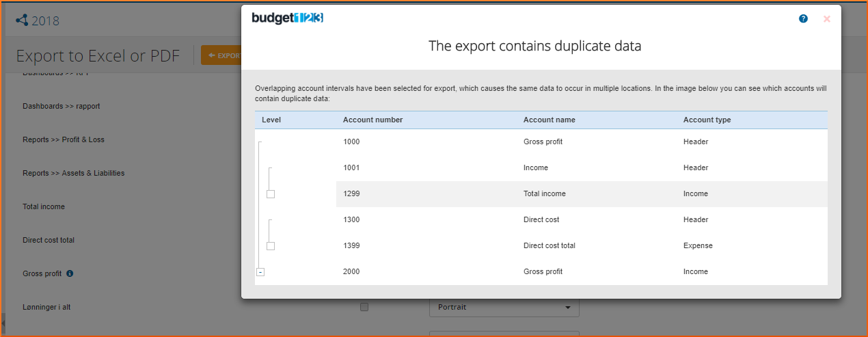
Task: Collapse the tree at account 2000
Action: (260, 272)
